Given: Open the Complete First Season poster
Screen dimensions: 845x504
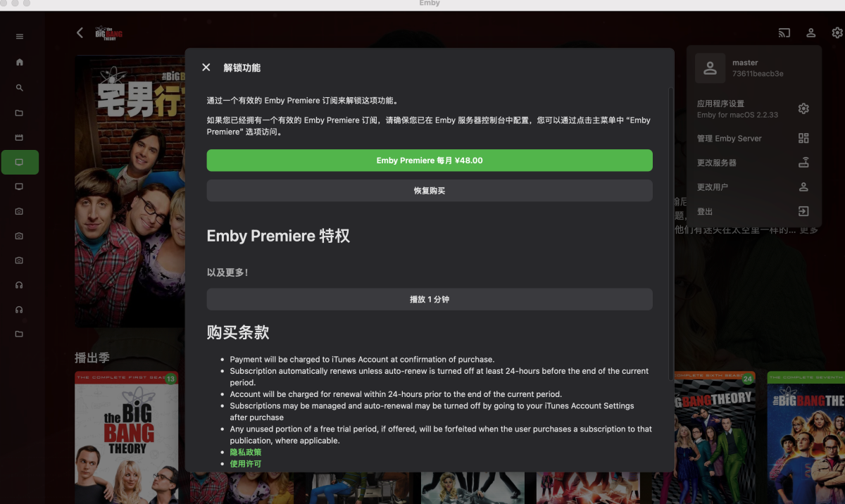Looking at the screenshot, I should pos(127,437).
